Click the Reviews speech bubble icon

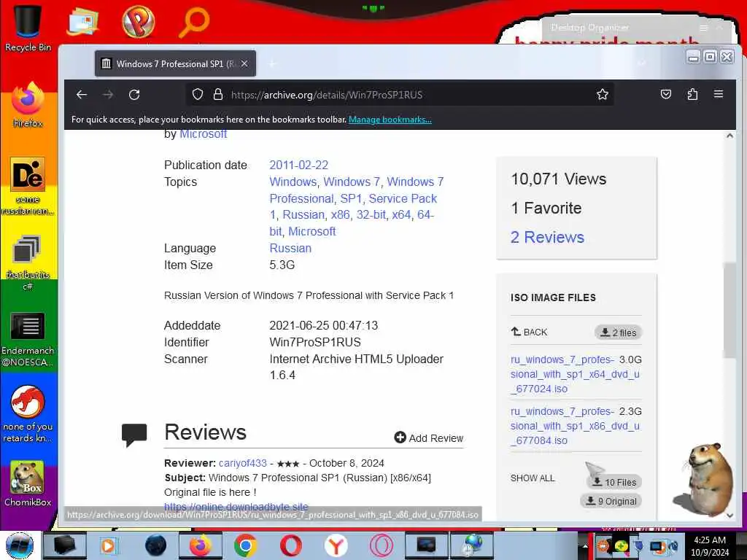(134, 435)
